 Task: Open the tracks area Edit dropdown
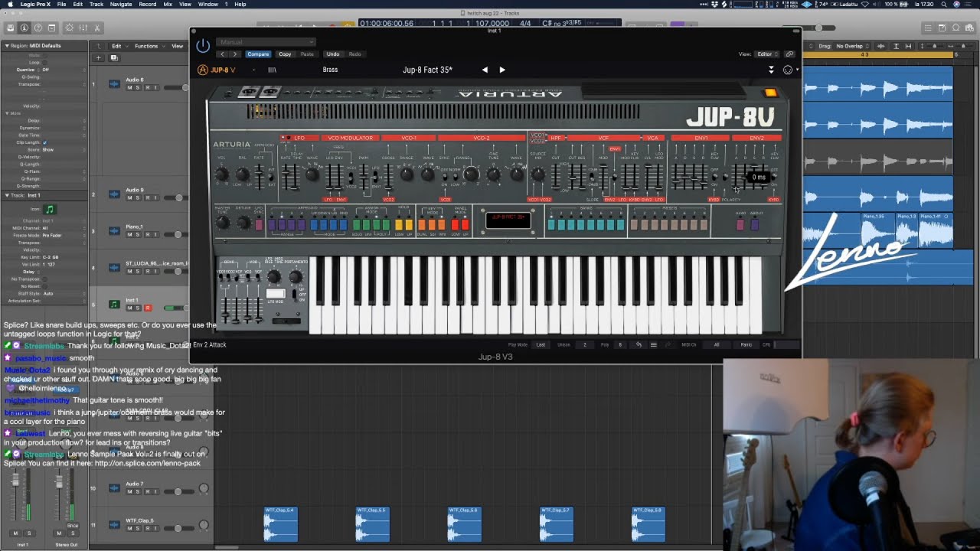pyautogui.click(x=119, y=46)
